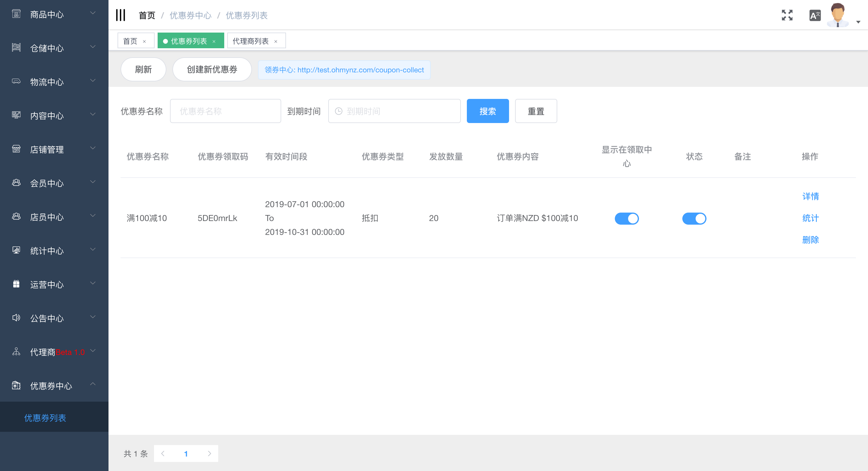Close the 代理商列表 tab with x
868x471 pixels.
(276, 41)
